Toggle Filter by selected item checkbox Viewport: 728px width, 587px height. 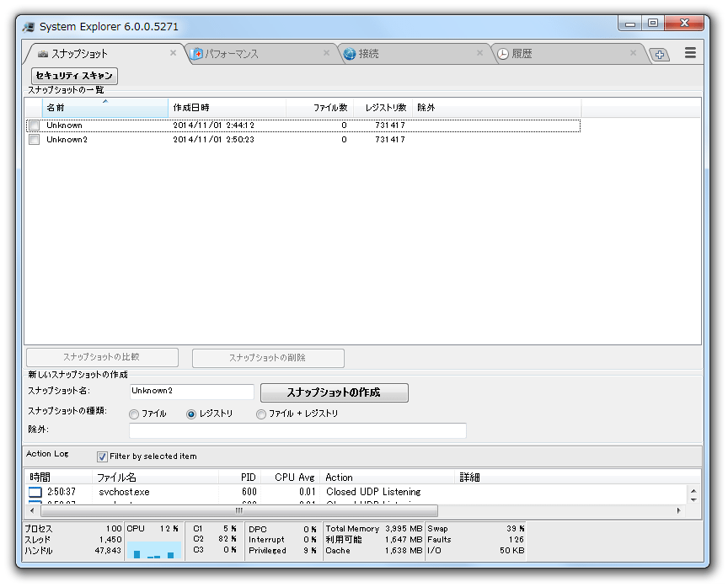[x=102, y=456]
